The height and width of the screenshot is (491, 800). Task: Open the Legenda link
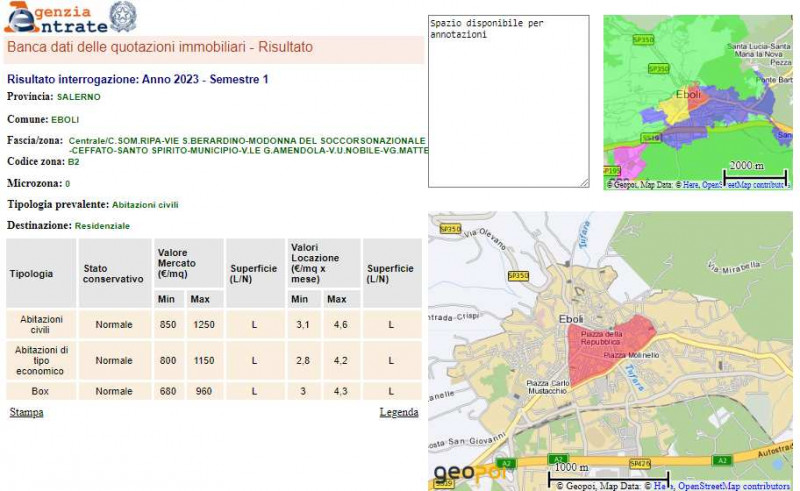398,412
